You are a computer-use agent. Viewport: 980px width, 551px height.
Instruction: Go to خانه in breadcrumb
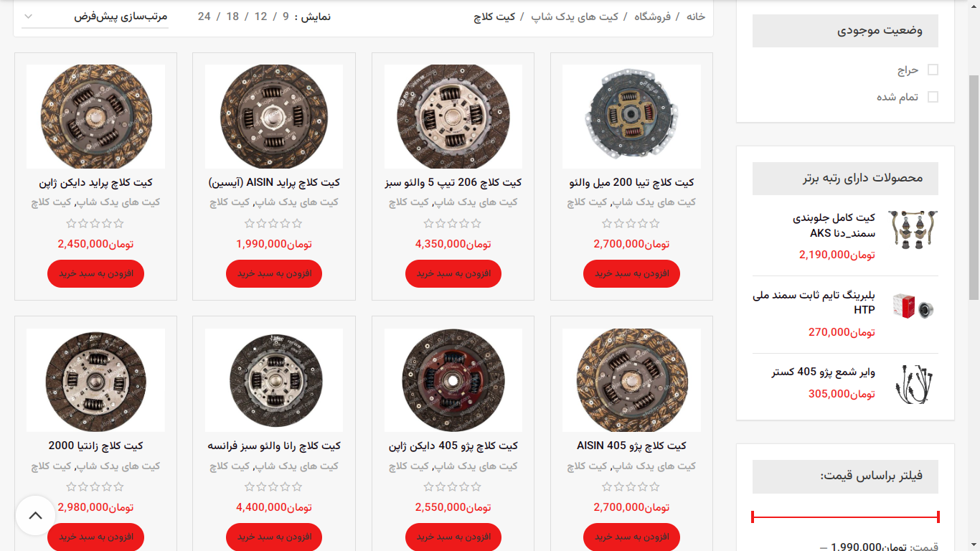point(696,17)
